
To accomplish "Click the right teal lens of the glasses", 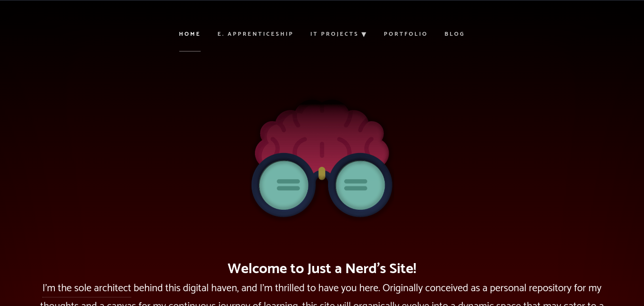I will click(360, 185).
